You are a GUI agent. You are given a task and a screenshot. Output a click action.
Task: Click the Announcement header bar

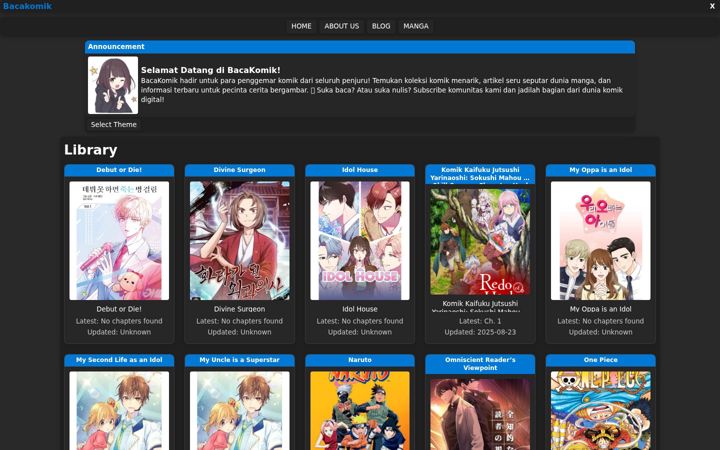click(x=360, y=47)
